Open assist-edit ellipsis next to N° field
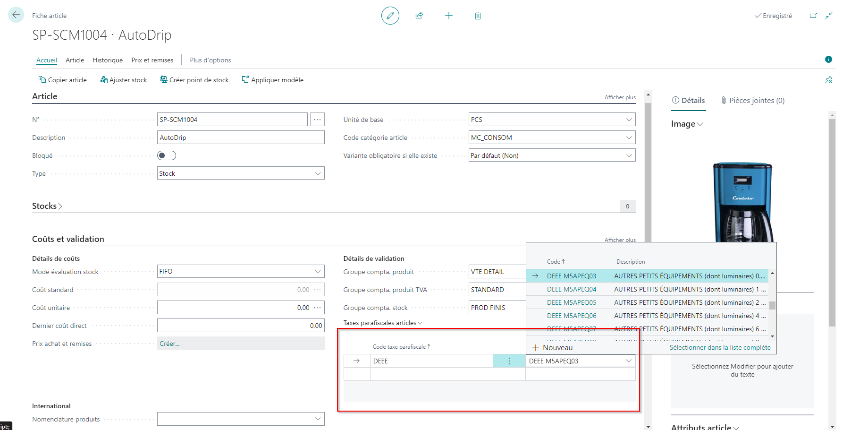The height and width of the screenshot is (430, 868). coord(317,120)
